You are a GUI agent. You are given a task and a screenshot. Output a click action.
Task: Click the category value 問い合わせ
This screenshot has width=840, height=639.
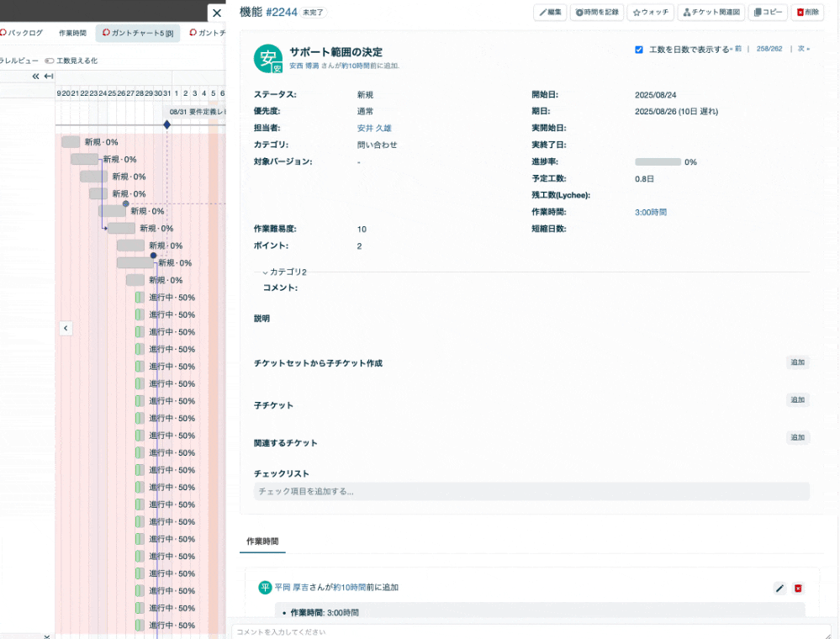coord(377,145)
